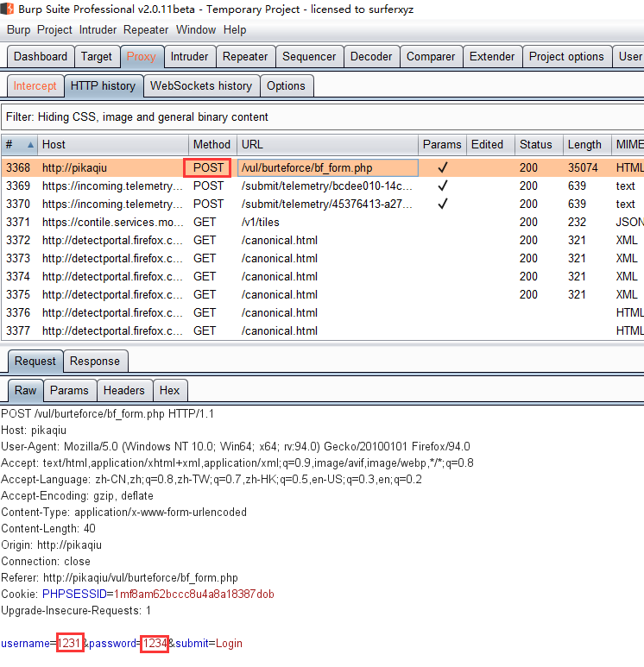
Task: Click the Burp Suite logo icon in title bar
Action: coord(7,9)
